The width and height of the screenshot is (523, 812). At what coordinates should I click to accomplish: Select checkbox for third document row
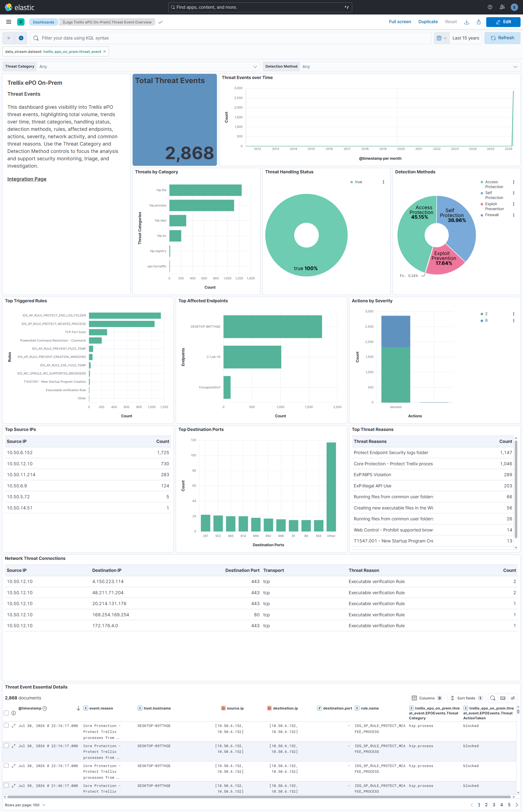6,765
